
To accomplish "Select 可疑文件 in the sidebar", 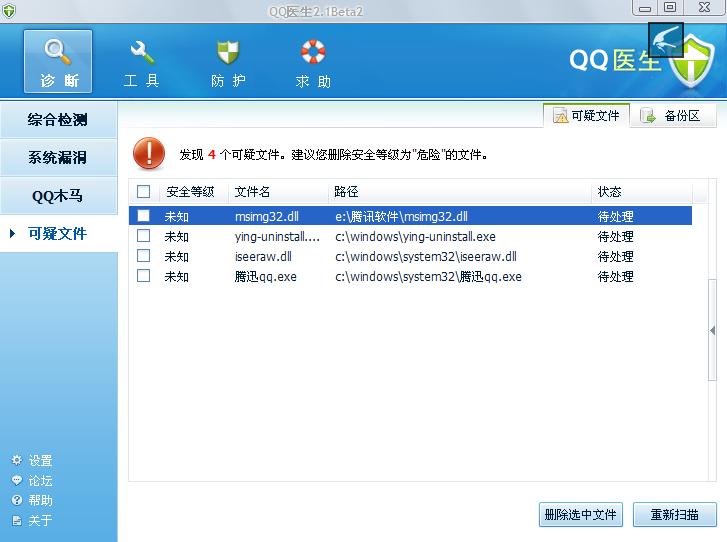I will (x=58, y=233).
